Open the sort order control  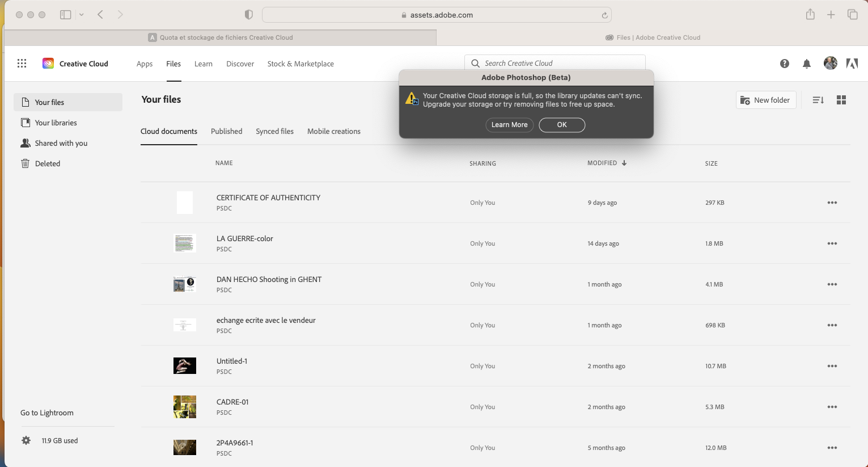click(x=818, y=99)
